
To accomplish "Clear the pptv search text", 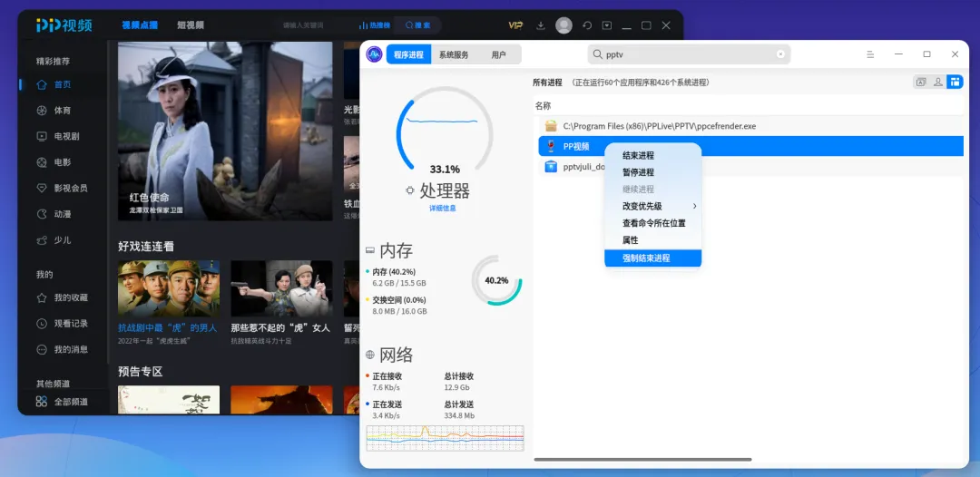I will point(780,54).
